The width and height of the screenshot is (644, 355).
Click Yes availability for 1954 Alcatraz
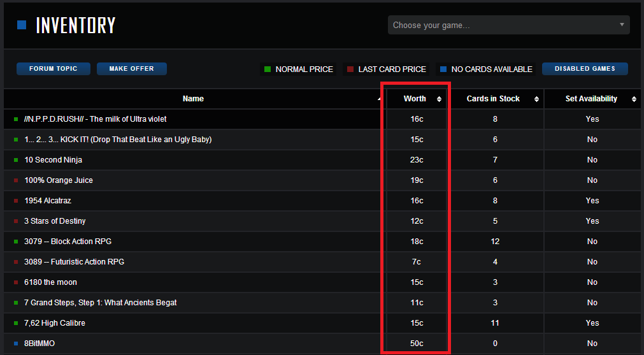point(592,201)
